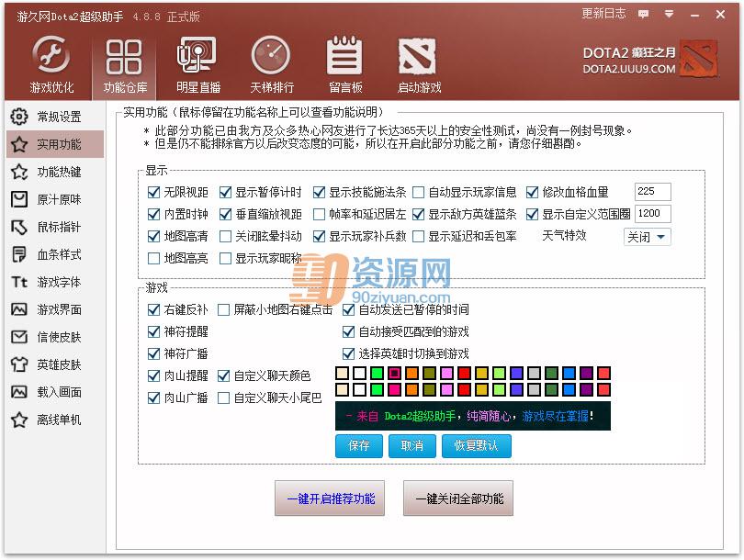
Task: Toggle the 右键反补 checkbox
Action: point(153,309)
